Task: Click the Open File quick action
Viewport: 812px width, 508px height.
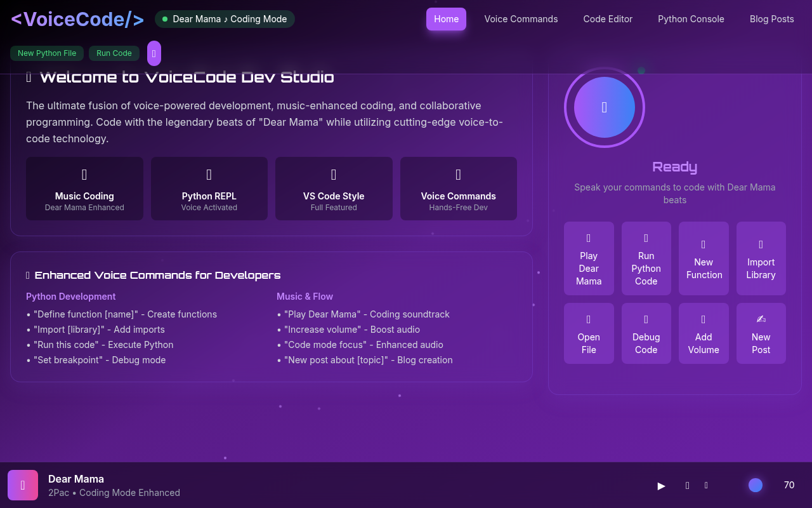Action: point(589,333)
